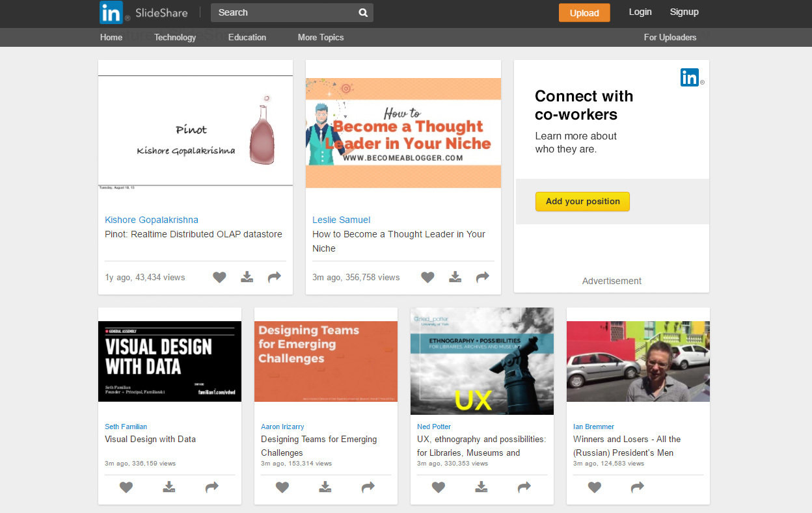Click the Login link
Screen dimensions: 812x513
(640, 12)
